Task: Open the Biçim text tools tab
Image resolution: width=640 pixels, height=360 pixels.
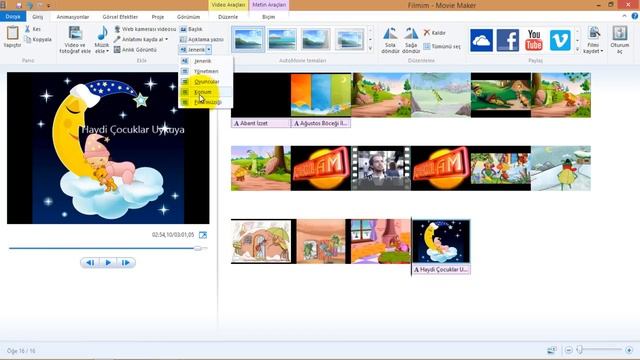Action: click(x=269, y=17)
